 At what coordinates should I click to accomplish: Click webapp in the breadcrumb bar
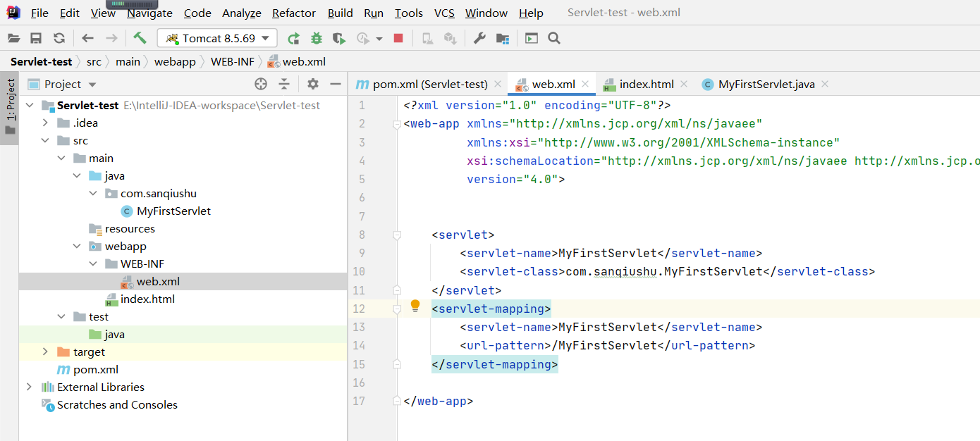[175, 61]
